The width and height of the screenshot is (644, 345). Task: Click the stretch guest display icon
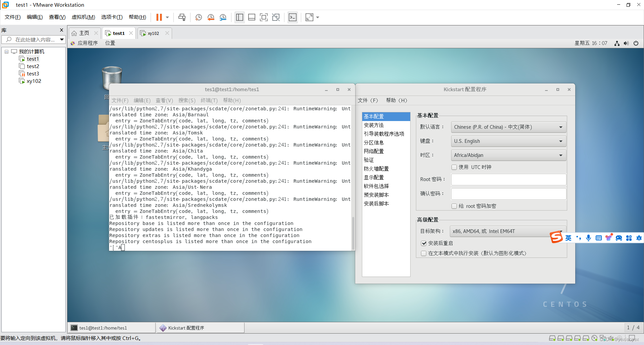pyautogui.click(x=309, y=17)
